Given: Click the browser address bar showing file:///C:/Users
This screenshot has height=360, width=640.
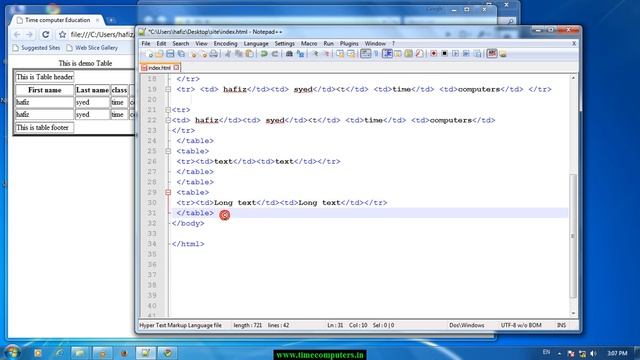Looking at the screenshot, I should coord(102,35).
